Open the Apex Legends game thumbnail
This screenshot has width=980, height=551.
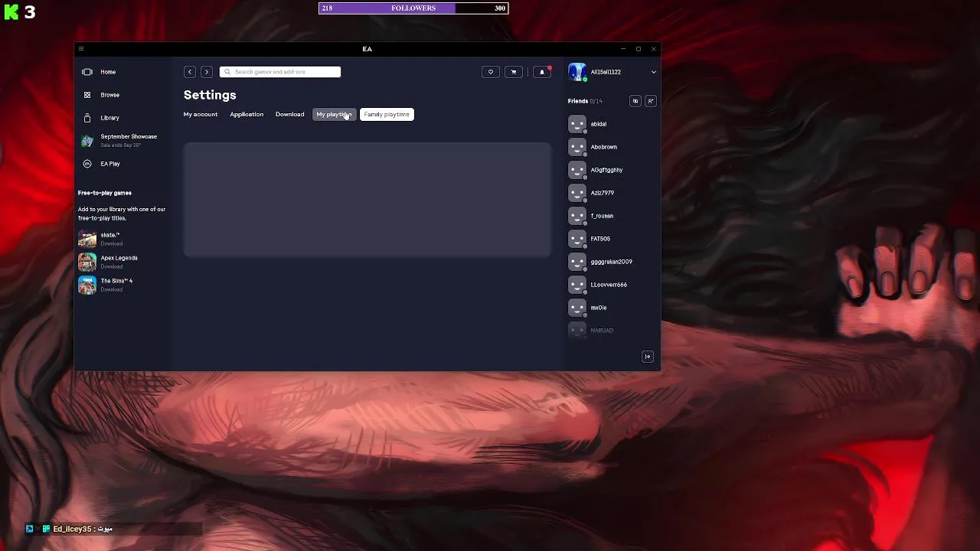click(x=87, y=262)
